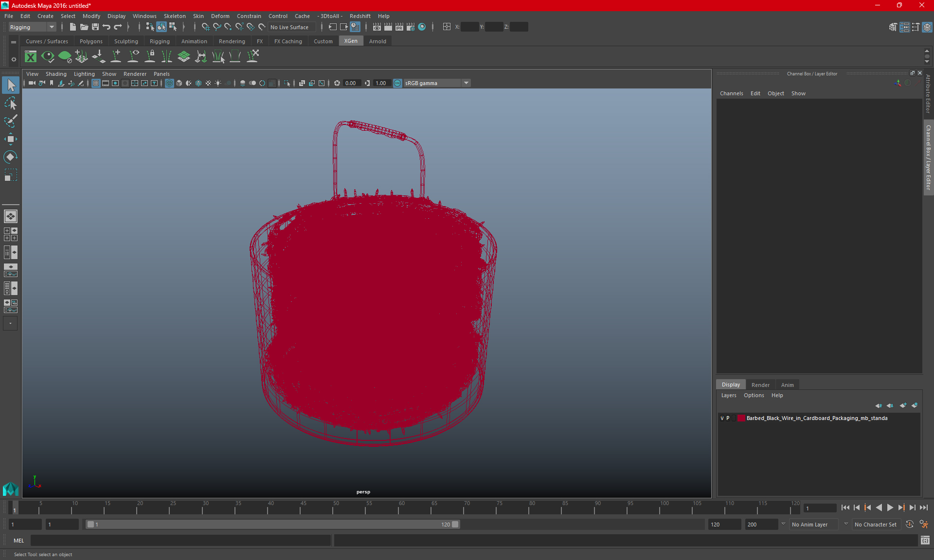
Task: Select the Lasso tool in toolbox
Action: 10,103
